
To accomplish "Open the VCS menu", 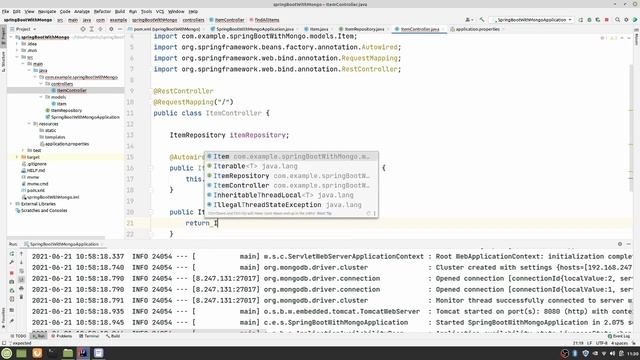I will [160, 11].
